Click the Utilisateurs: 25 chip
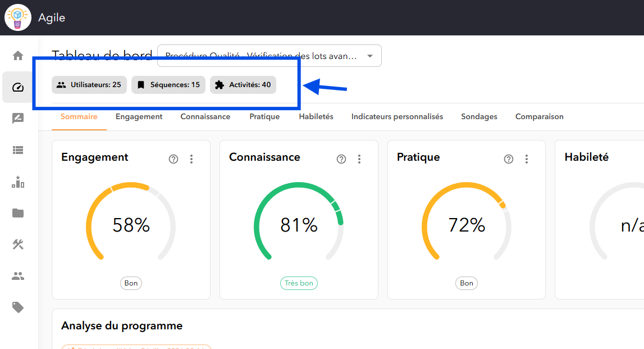Image resolution: width=644 pixels, height=349 pixels. pyautogui.click(x=89, y=85)
